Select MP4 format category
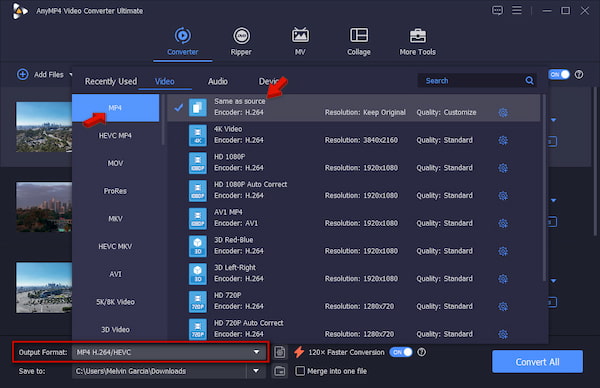This screenshot has width=600, height=388. tap(116, 108)
